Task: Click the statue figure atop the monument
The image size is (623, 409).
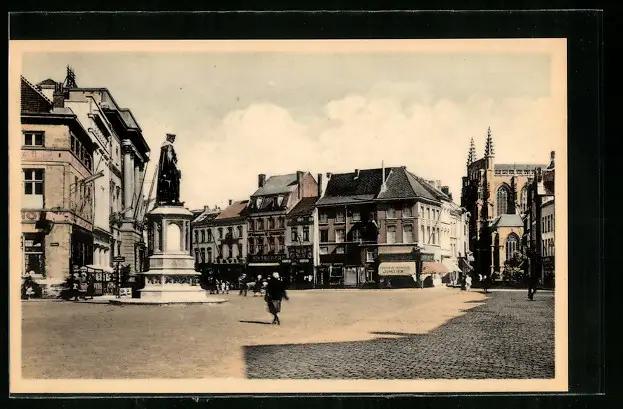Action: (x=168, y=172)
